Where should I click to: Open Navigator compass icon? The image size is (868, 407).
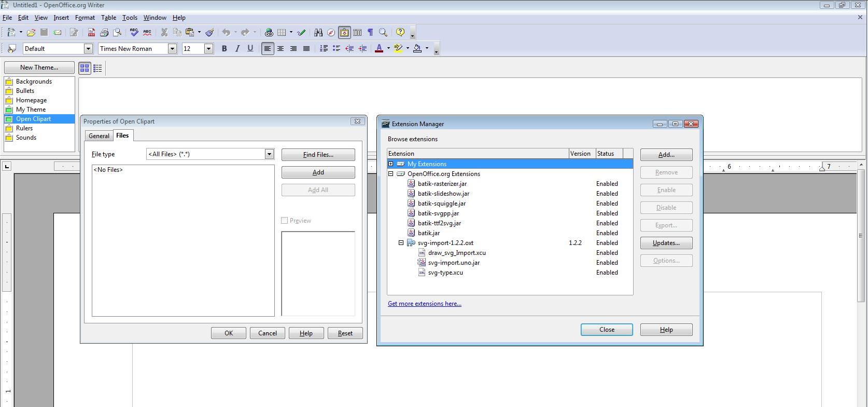pyautogui.click(x=331, y=32)
